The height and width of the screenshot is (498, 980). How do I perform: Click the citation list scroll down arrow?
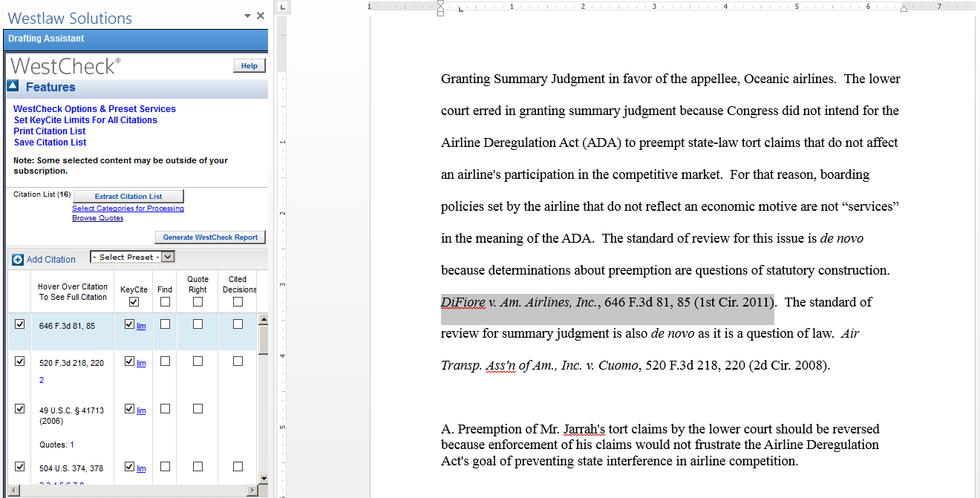(262, 478)
